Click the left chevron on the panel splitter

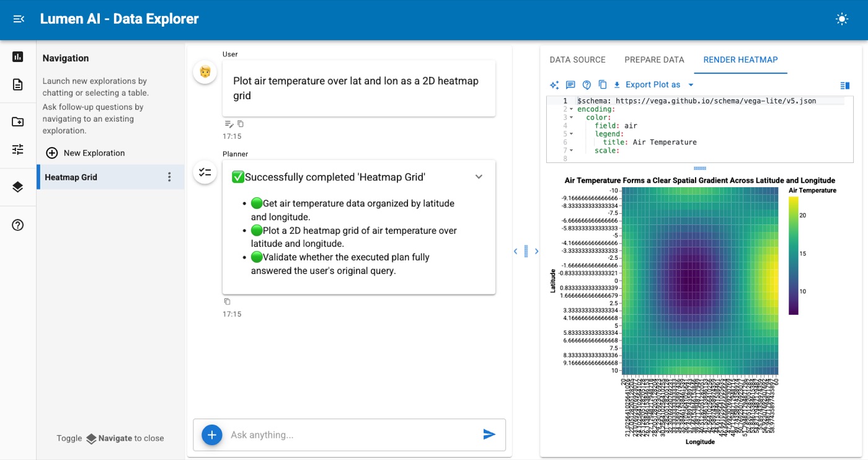tap(515, 251)
